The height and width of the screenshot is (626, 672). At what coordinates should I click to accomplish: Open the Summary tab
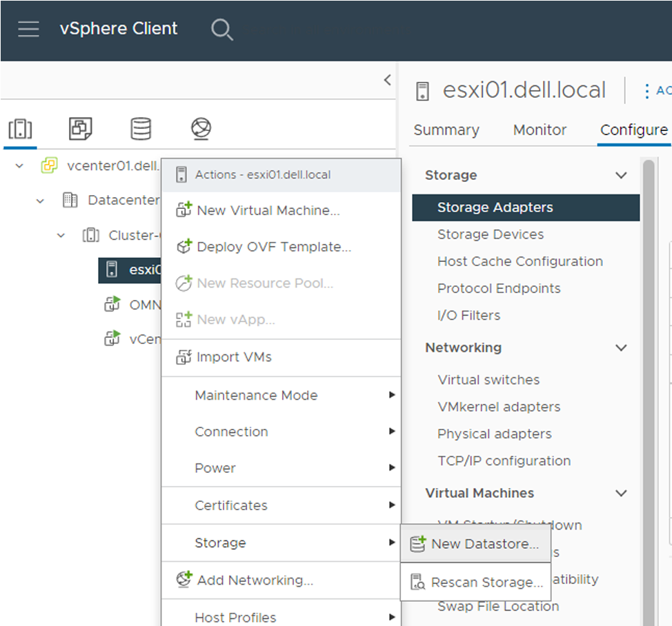pyautogui.click(x=446, y=130)
